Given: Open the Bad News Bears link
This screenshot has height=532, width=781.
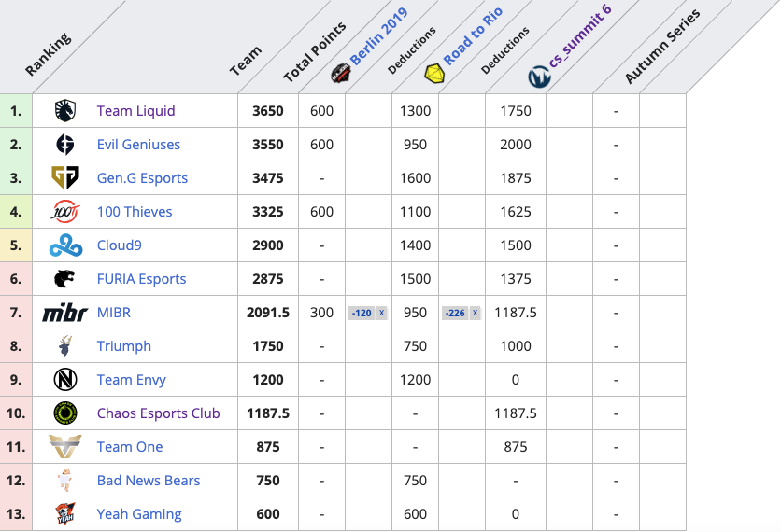Looking at the screenshot, I should (149, 481).
